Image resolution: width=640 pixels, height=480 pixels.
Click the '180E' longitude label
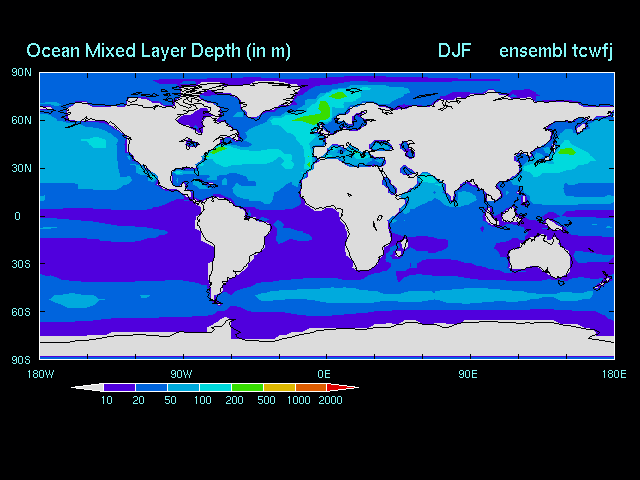pos(614,374)
